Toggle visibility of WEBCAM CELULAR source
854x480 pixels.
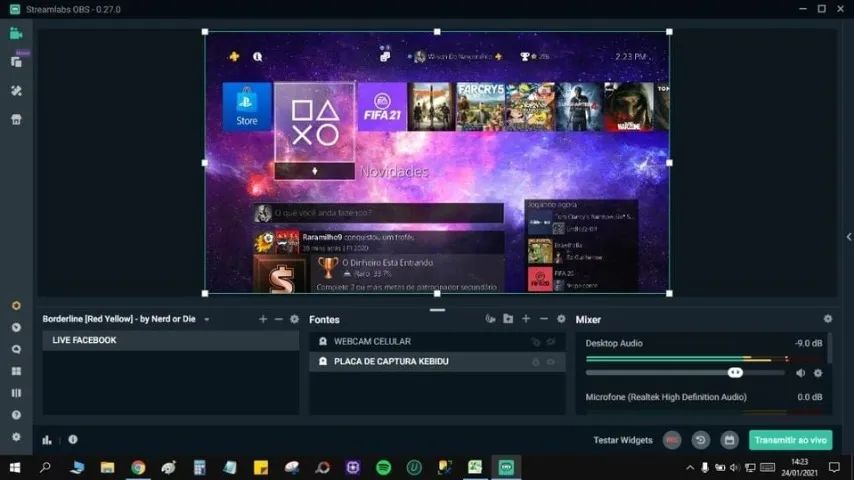pyautogui.click(x=551, y=342)
